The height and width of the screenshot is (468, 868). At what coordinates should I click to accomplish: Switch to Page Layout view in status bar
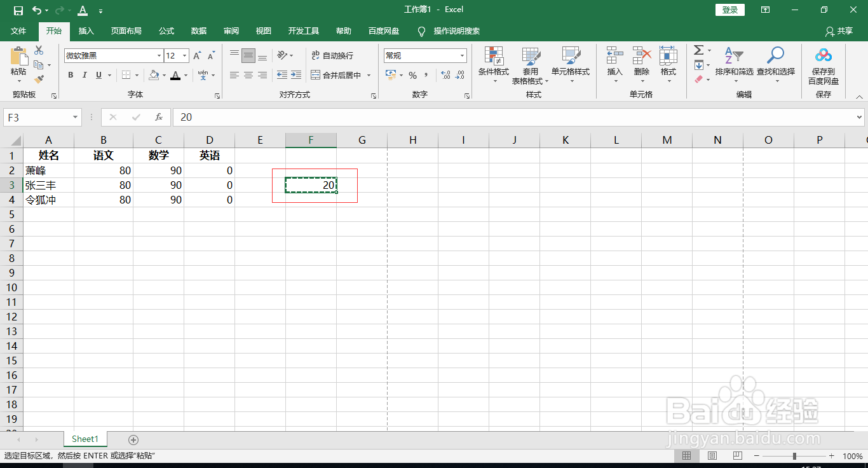click(x=712, y=456)
